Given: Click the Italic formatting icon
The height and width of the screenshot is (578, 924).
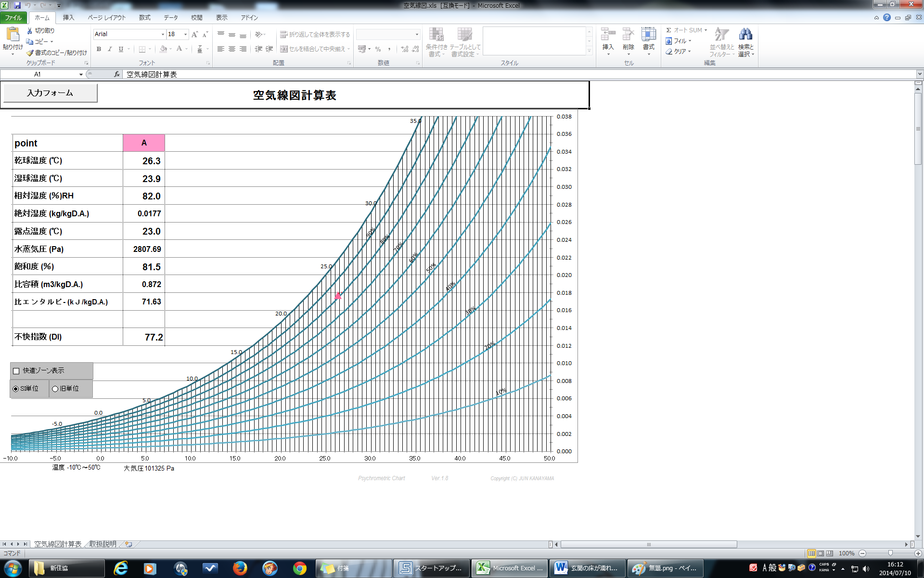Looking at the screenshot, I should 110,49.
